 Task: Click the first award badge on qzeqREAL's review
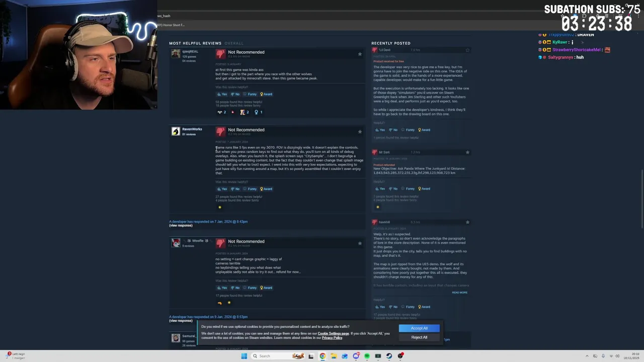[221, 112]
